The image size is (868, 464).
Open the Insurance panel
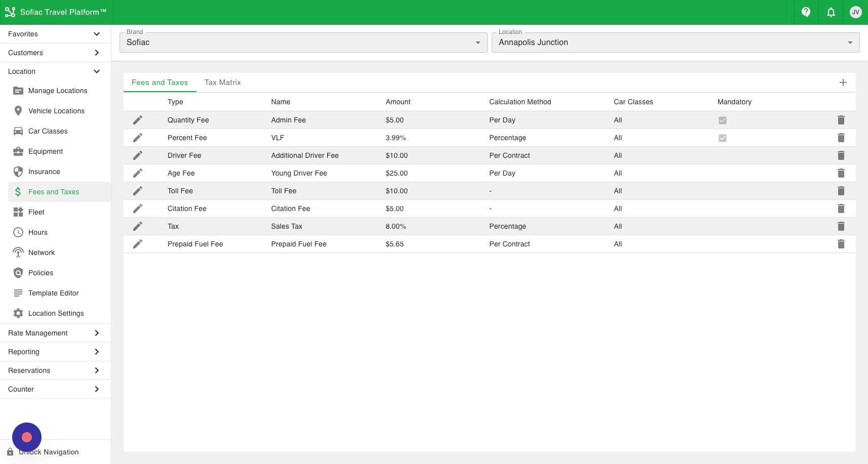(x=45, y=172)
